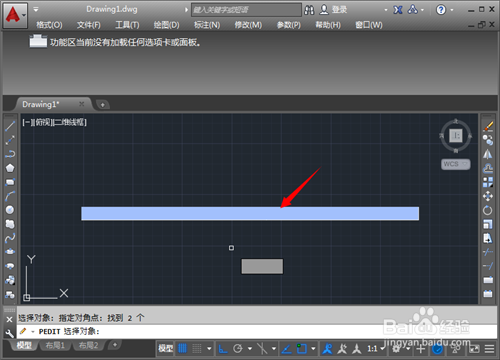Open the 修改(M) menu
Viewport: 500px width, 360px height.
(x=248, y=25)
